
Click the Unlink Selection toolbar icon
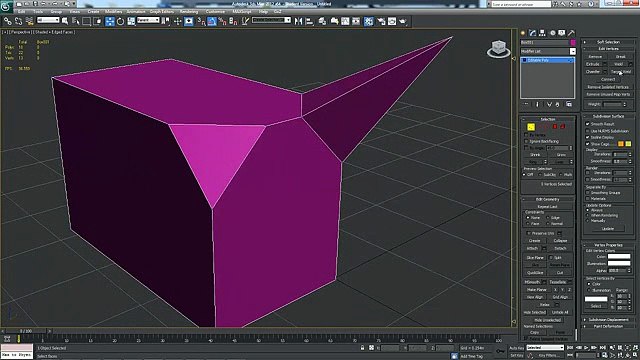click(18, 21)
